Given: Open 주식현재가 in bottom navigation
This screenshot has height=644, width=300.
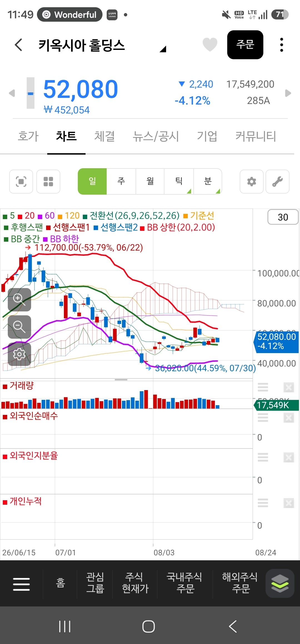Looking at the screenshot, I should pyautogui.click(x=135, y=583).
